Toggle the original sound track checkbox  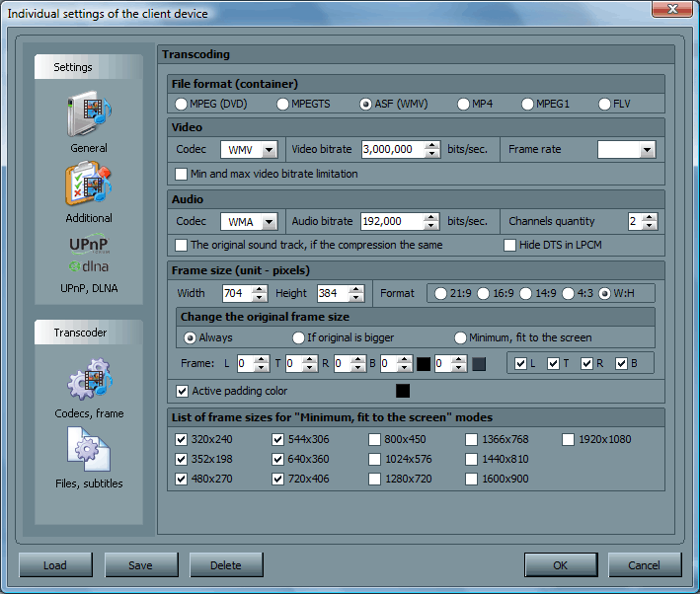[181, 245]
